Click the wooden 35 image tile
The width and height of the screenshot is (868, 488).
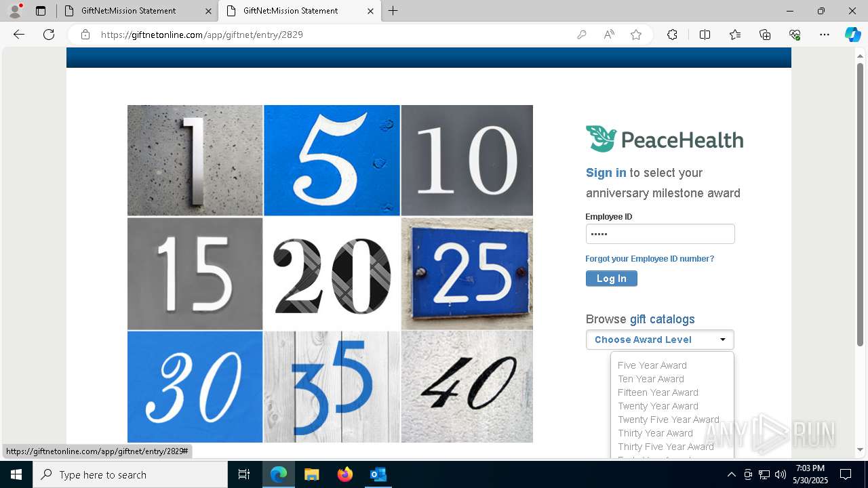click(x=332, y=386)
